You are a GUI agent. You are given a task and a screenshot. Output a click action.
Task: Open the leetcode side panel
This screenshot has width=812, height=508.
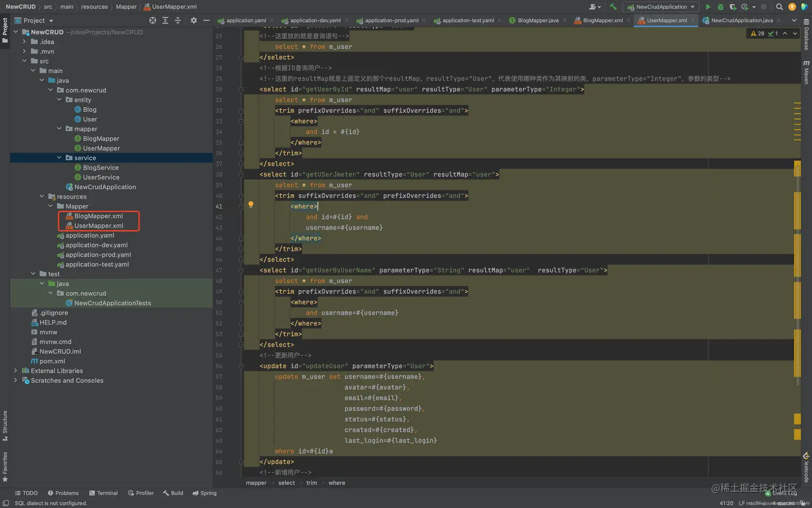click(x=806, y=468)
